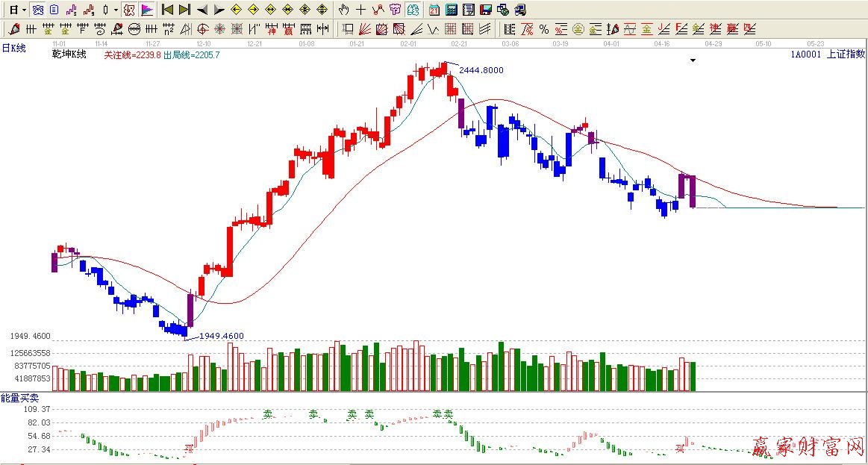Jump to first bar with skip-start arrow

point(168,10)
